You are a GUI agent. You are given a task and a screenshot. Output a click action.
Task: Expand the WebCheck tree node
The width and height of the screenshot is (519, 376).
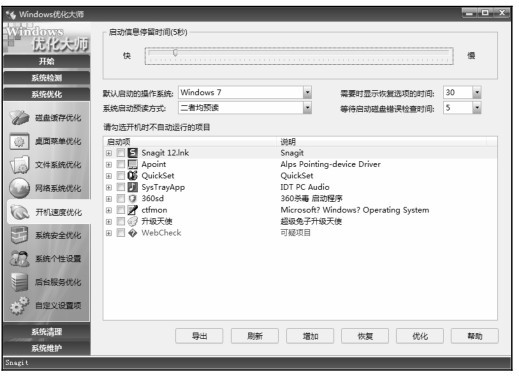click(x=109, y=233)
